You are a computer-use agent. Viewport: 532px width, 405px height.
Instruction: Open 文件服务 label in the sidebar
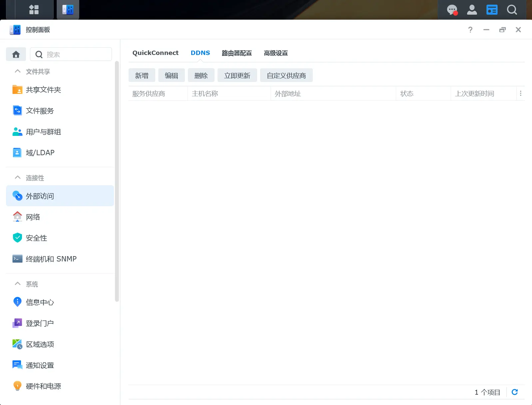pos(40,111)
